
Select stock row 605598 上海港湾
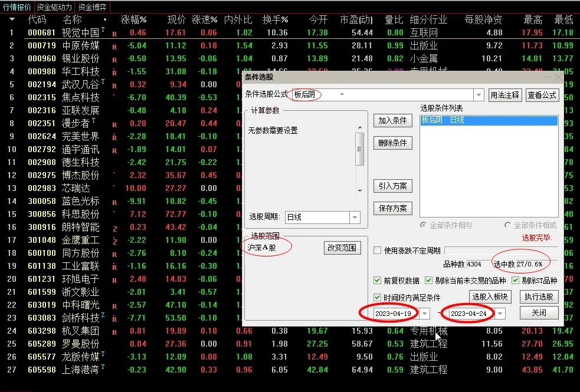[x=290, y=370]
